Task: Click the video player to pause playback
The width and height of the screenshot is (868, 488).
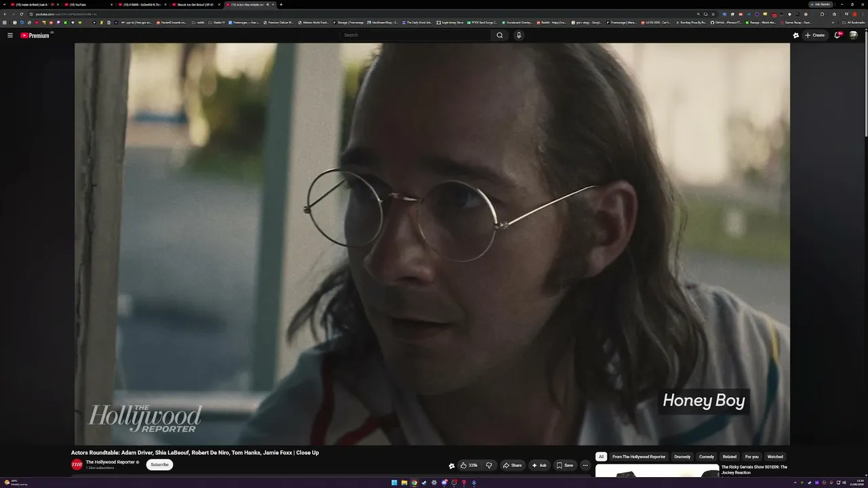Action: point(432,244)
